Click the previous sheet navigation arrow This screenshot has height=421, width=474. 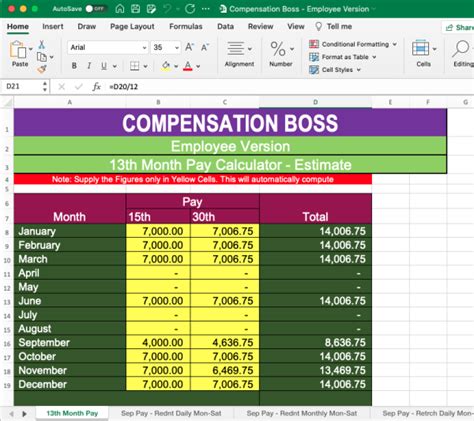click(x=11, y=414)
